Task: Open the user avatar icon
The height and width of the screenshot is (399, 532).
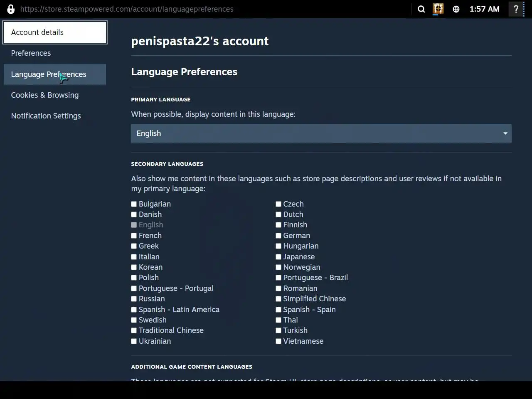Action: click(438, 9)
